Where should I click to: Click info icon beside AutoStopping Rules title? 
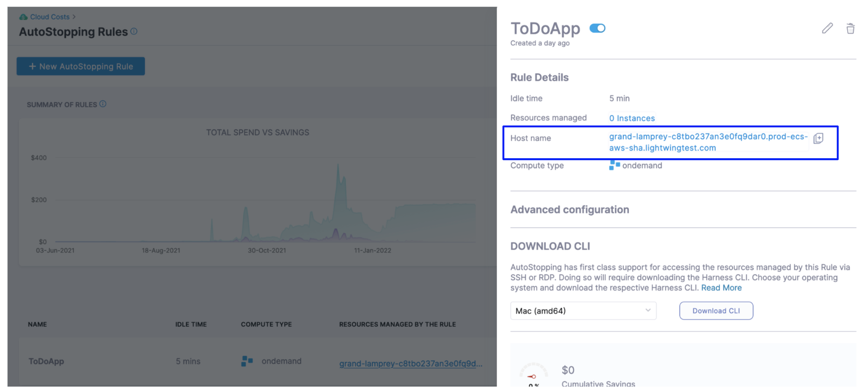tap(134, 31)
